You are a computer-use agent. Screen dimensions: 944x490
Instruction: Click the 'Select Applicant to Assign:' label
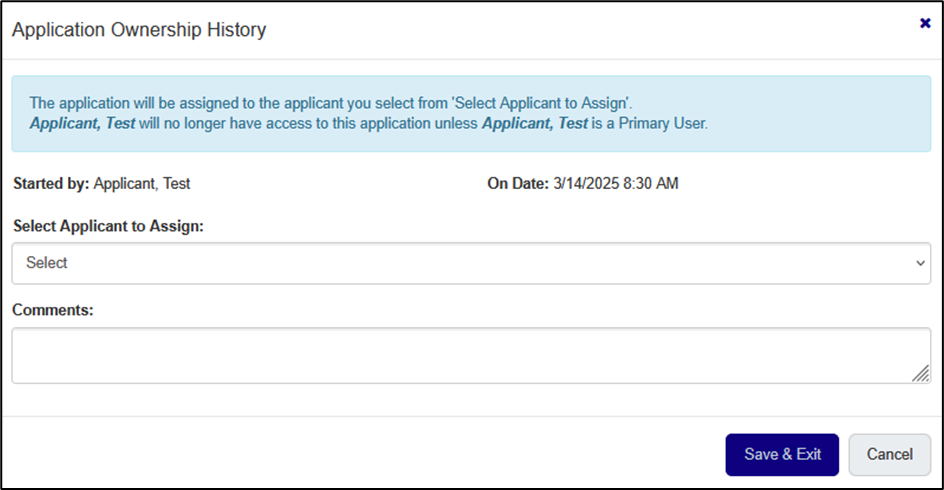click(x=108, y=227)
